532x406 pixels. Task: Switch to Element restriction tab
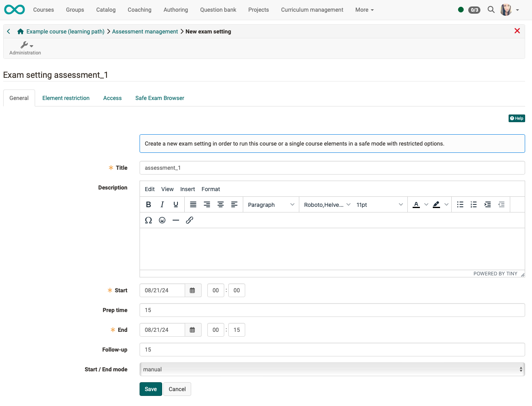(x=66, y=98)
